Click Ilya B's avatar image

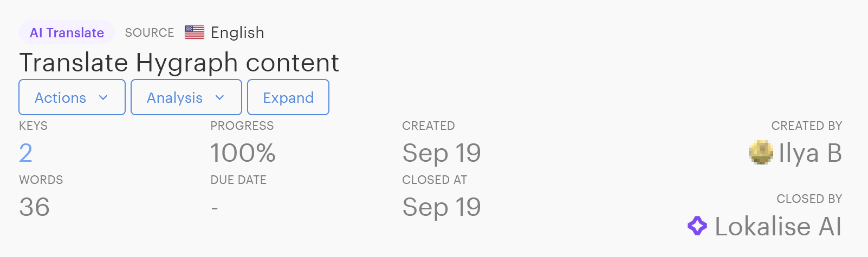point(761,153)
